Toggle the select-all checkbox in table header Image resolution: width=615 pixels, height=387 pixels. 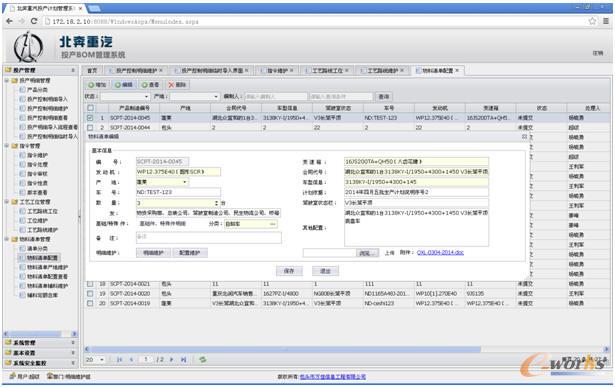90,108
